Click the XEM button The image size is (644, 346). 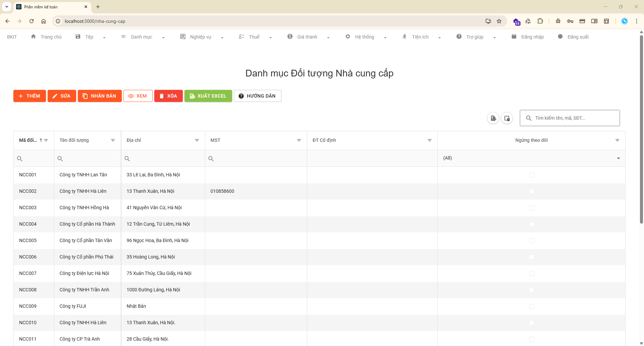tap(138, 96)
